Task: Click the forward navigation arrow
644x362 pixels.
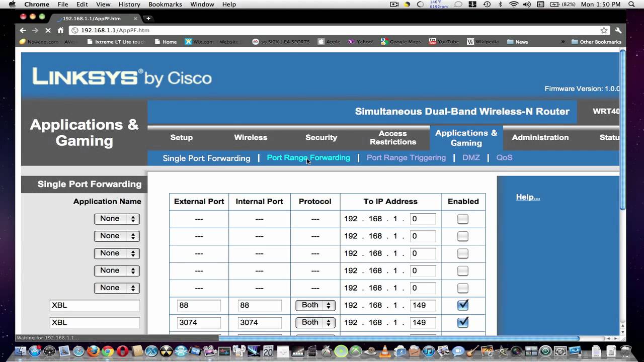Action: (x=35, y=30)
